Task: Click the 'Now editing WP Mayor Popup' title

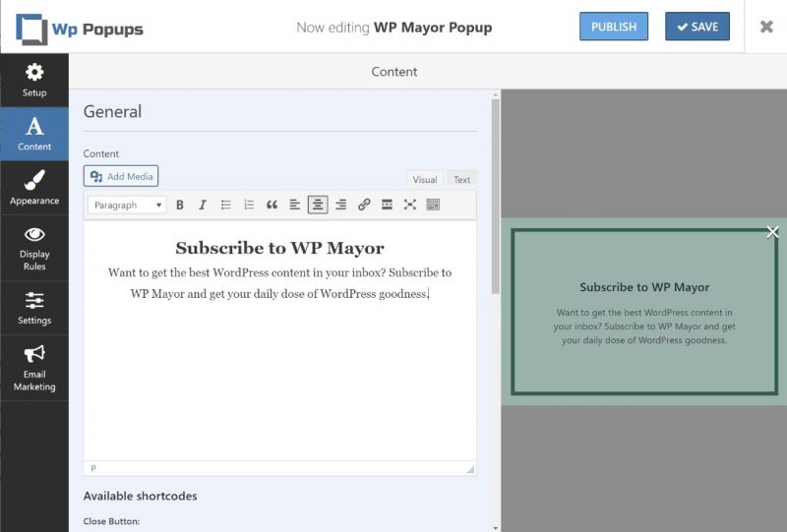Action: [x=394, y=28]
